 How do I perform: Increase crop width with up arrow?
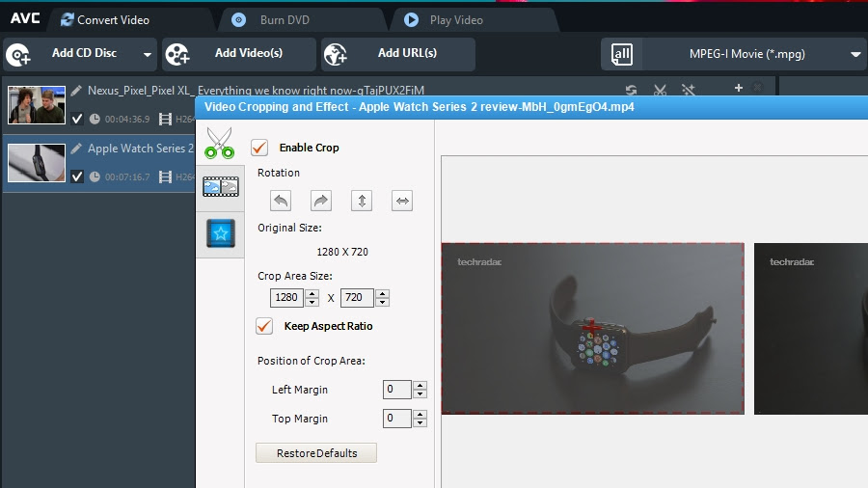[x=312, y=293]
